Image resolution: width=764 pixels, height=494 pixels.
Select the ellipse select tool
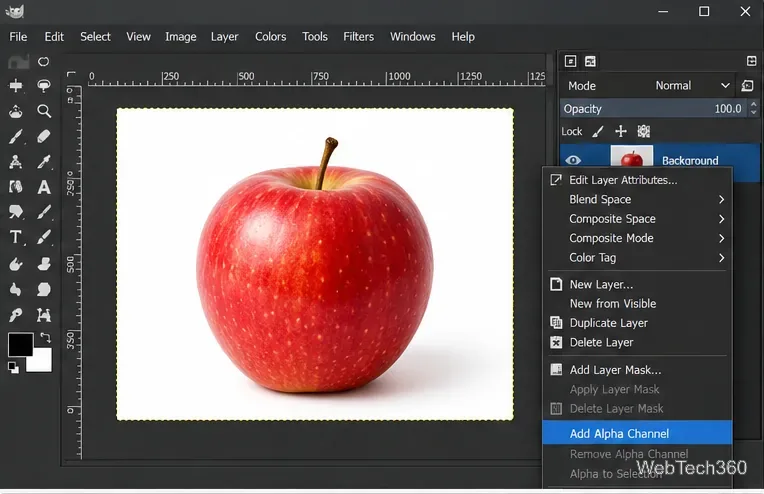pyautogui.click(x=44, y=61)
